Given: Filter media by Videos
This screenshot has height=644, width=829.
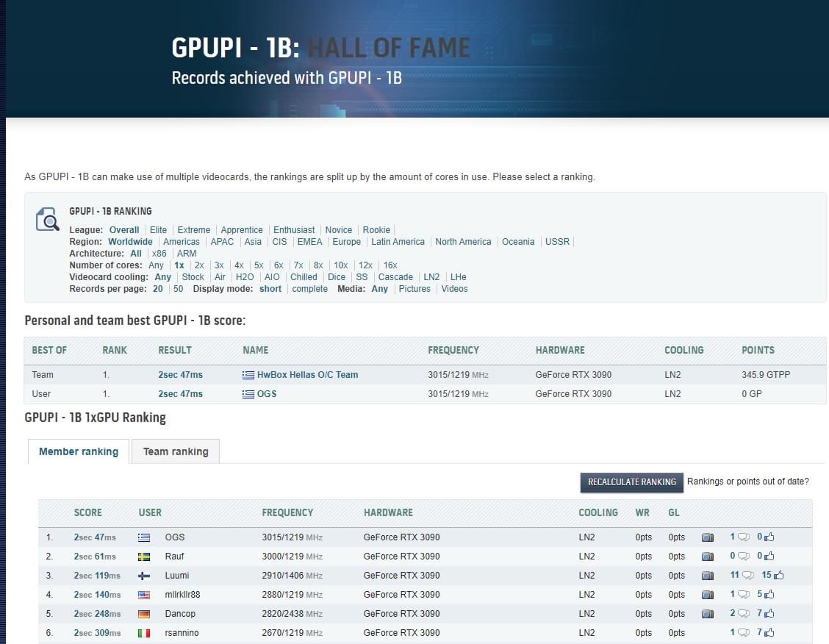Looking at the screenshot, I should tap(455, 289).
